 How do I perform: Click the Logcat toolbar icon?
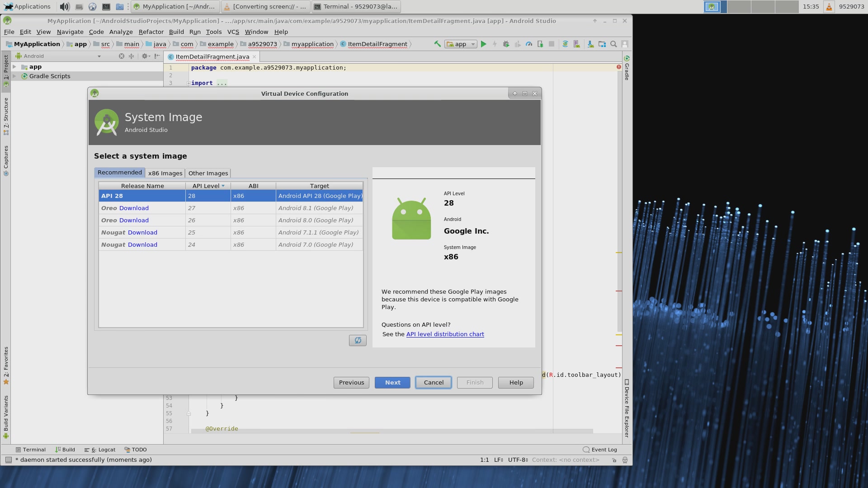click(x=100, y=449)
